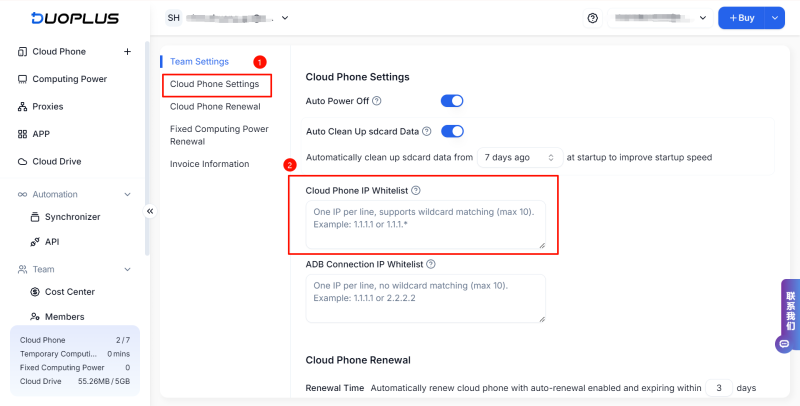Screen dimensions: 800x406
Task: Click the Cloud Phone IP Whitelist help icon
Action: pyautogui.click(x=416, y=190)
